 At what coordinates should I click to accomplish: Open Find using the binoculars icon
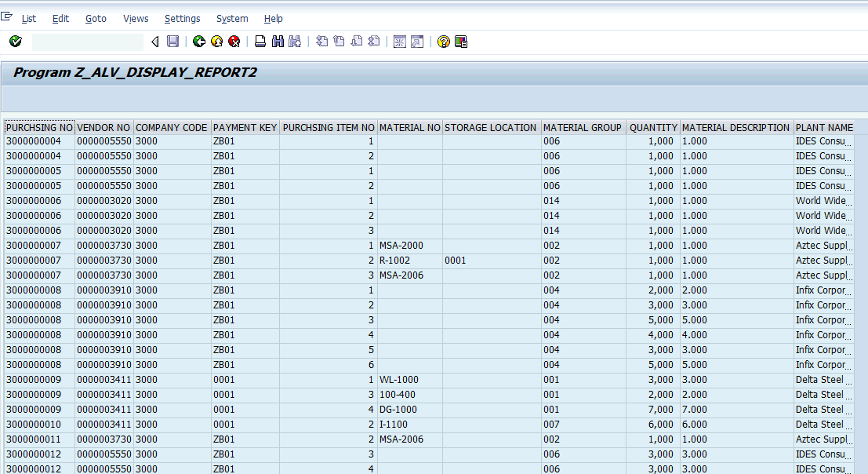(x=277, y=41)
